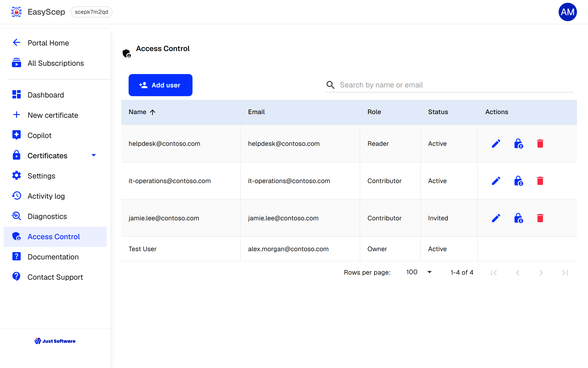
Task: Go to the first page of results
Action: pyautogui.click(x=494, y=273)
